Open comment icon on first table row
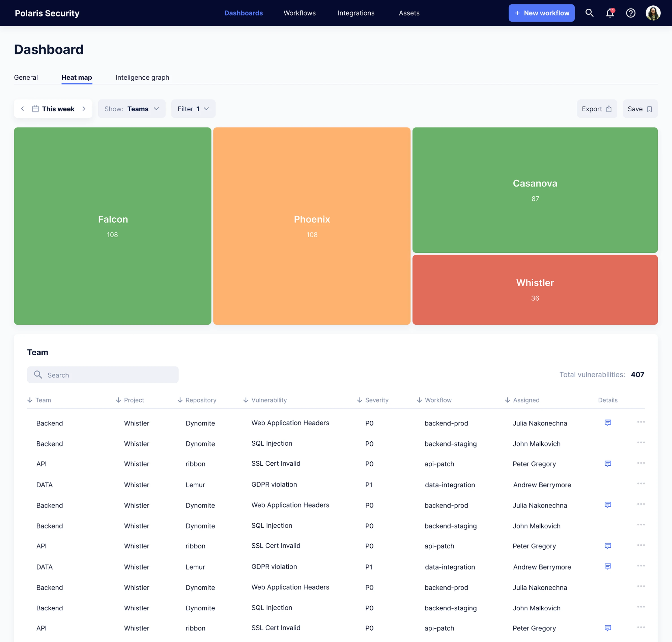 point(607,423)
